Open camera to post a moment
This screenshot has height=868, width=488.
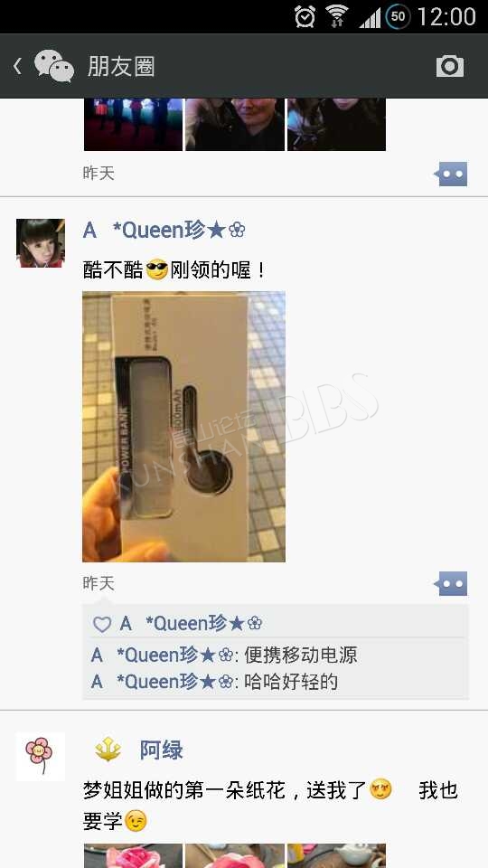(x=450, y=66)
